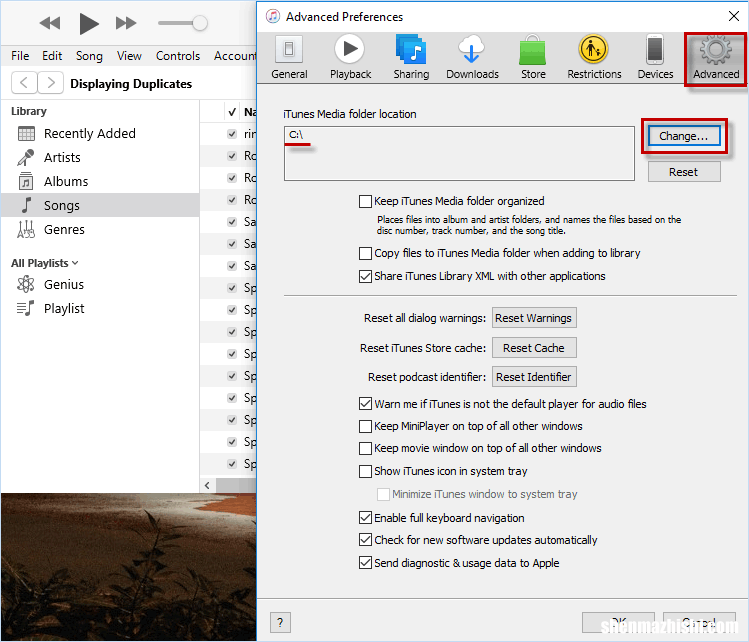Uncheck the first song row checkbox 'rin'
Viewport: 749px width, 642px height.
tap(232, 134)
